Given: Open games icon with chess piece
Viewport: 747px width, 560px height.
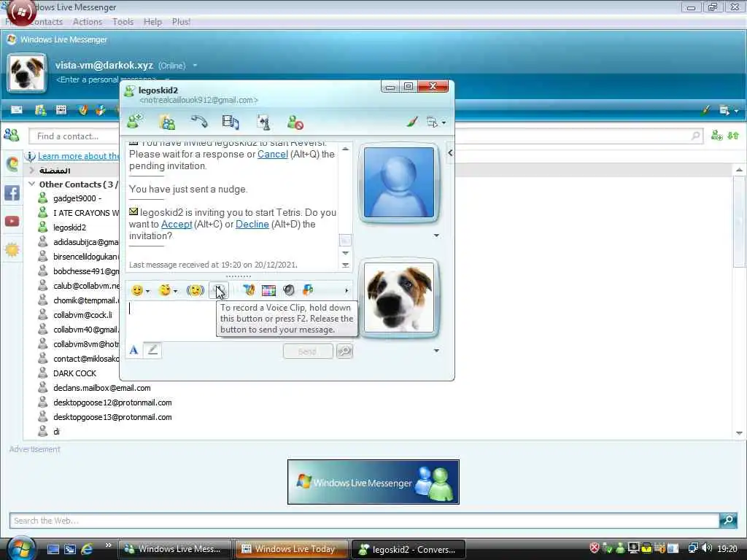Looking at the screenshot, I should pyautogui.click(x=263, y=122).
